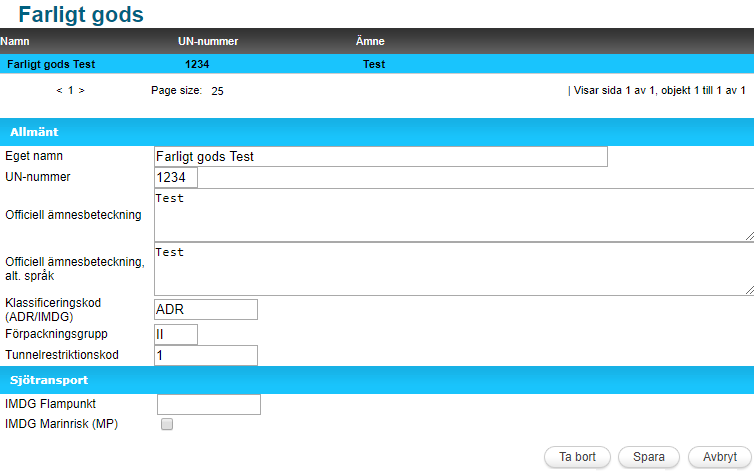This screenshot has width=754, height=472.
Task: Sort by the Ämne column header
Action: (x=370, y=41)
